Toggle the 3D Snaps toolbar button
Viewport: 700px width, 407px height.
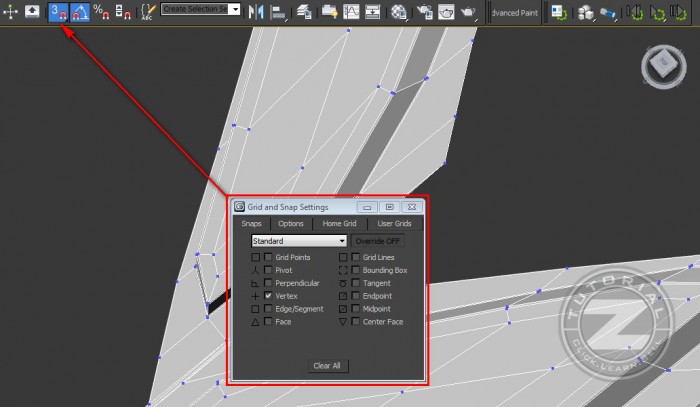click(x=58, y=12)
